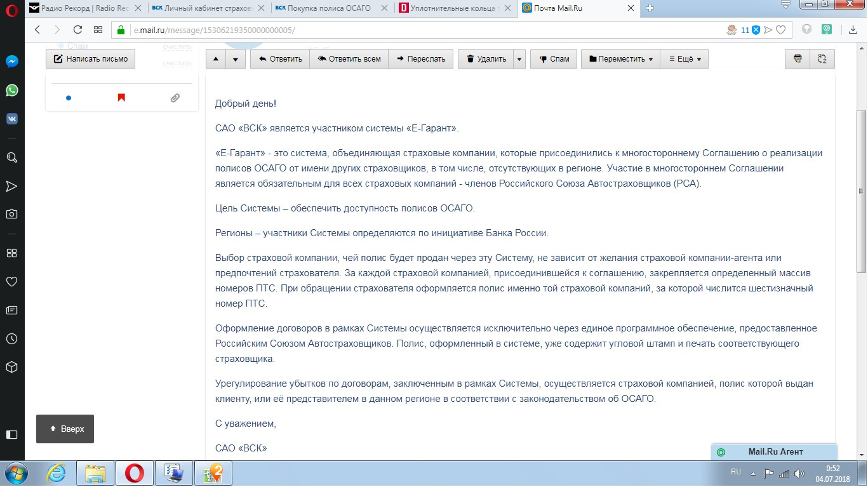Click the green extension icon in the toolbar
The height and width of the screenshot is (487, 868).
[x=827, y=29]
